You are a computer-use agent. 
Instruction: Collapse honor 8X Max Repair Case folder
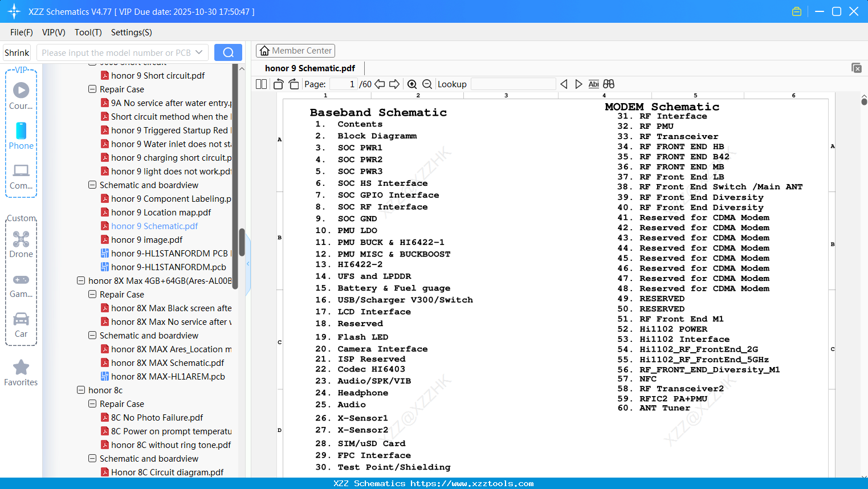(92, 294)
